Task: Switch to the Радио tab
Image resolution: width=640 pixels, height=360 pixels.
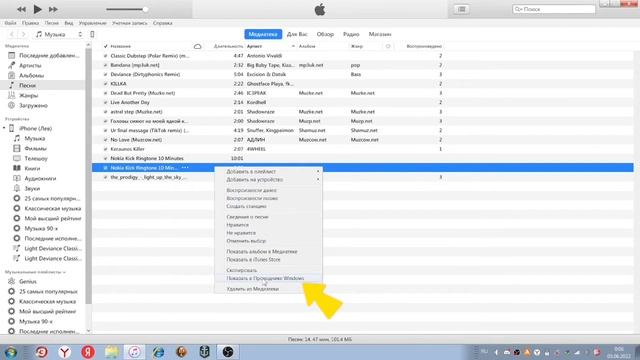Action: tap(351, 34)
